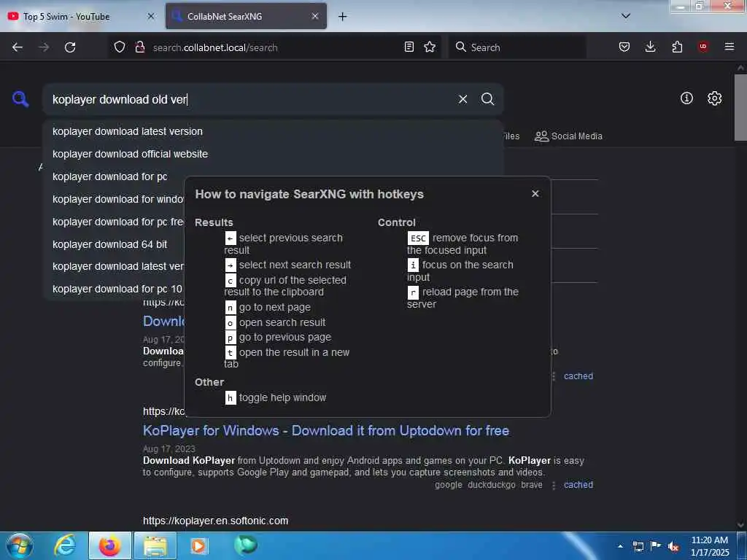Open Firefox downloads panel

coord(650,47)
